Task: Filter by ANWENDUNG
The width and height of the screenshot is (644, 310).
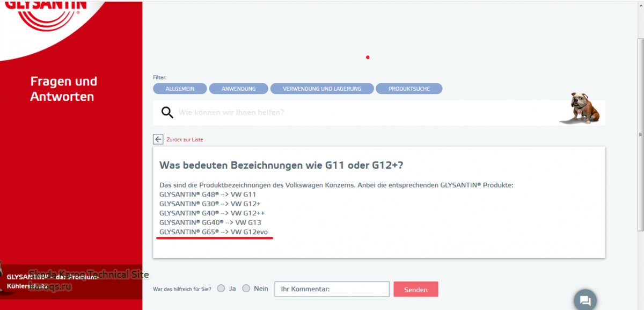Action: [x=238, y=89]
